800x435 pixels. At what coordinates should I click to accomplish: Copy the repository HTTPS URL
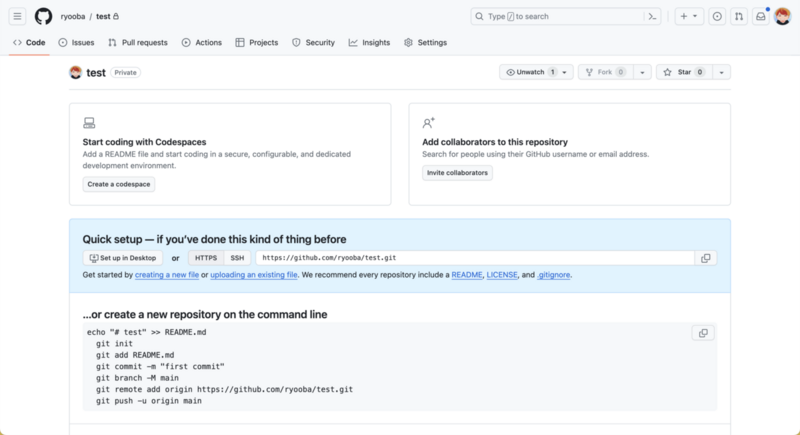pyautogui.click(x=706, y=258)
